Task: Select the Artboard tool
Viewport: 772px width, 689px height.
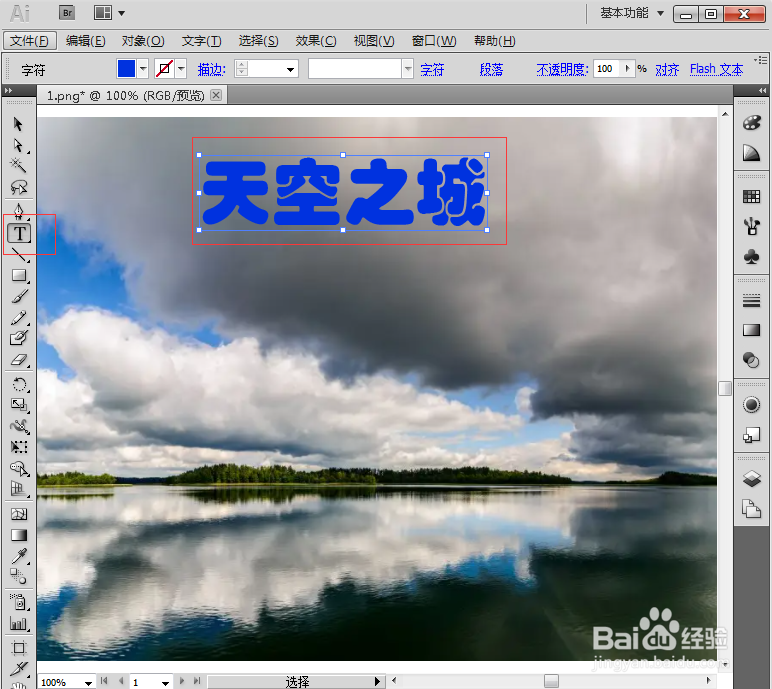Action: [19, 648]
